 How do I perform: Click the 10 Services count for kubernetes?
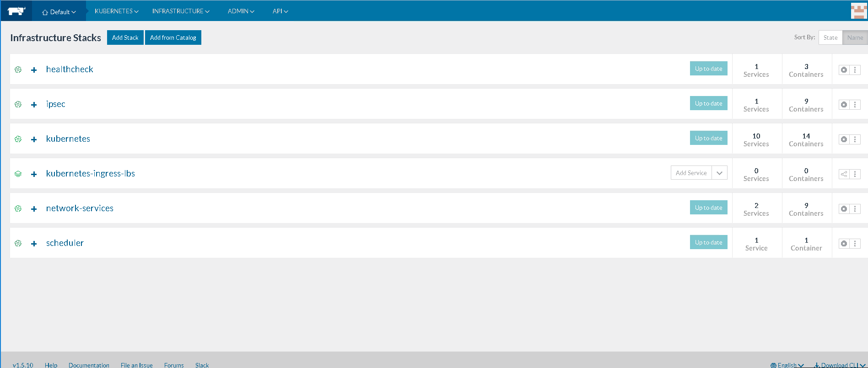click(x=756, y=139)
